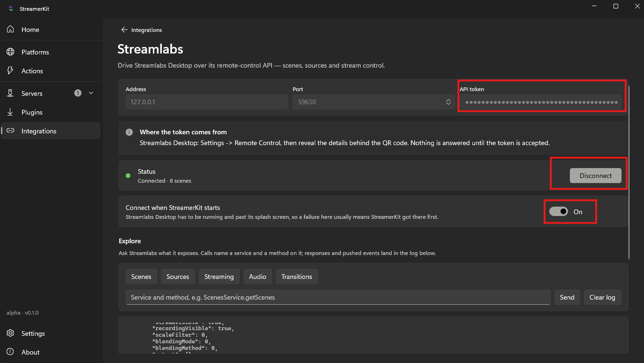Open the Home page
The width and height of the screenshot is (644, 363).
(51, 30)
